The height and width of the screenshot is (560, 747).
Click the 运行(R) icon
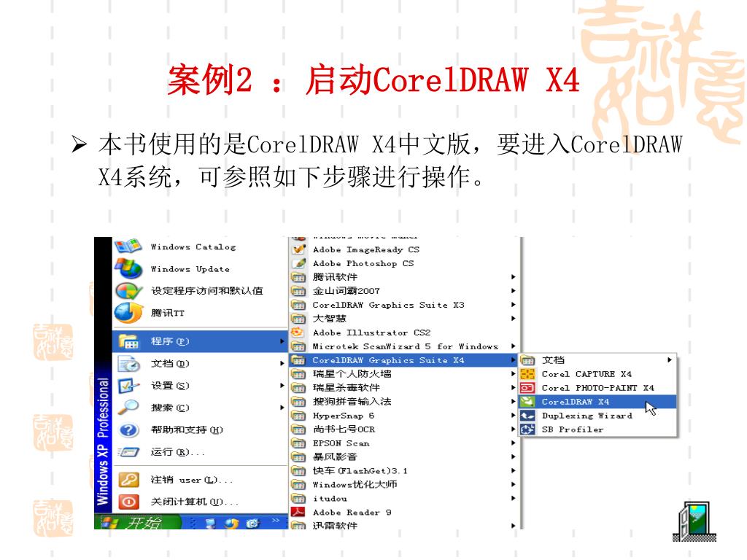128,452
